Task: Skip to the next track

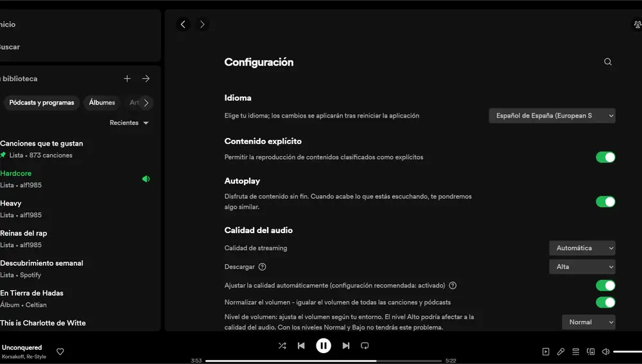Action: pyautogui.click(x=346, y=345)
